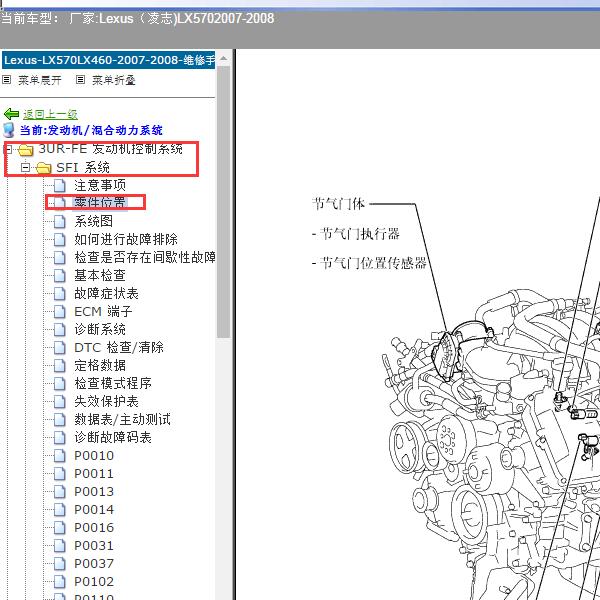Open the 数据表/主动测试 page
Screen dimensions: 600x600
122,419
